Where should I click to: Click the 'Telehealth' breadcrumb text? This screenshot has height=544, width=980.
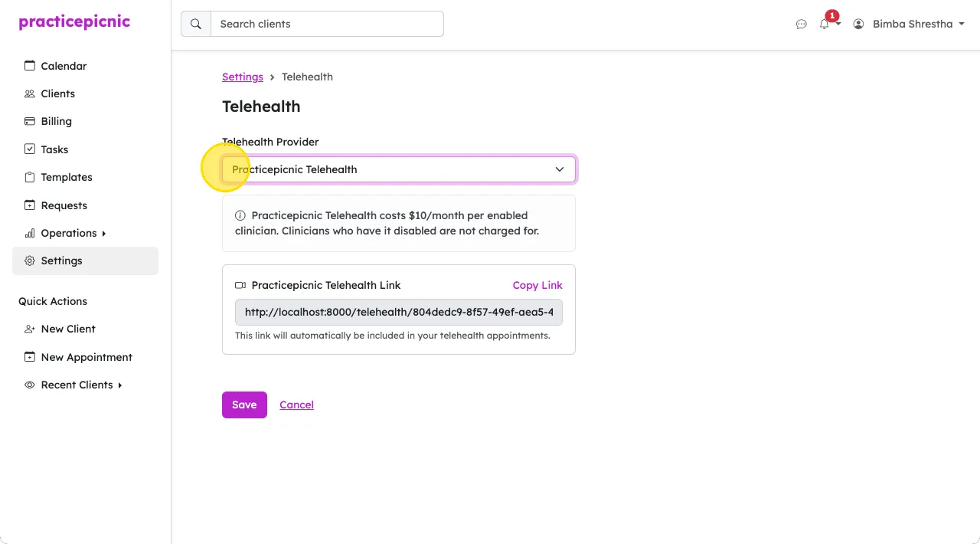point(307,77)
